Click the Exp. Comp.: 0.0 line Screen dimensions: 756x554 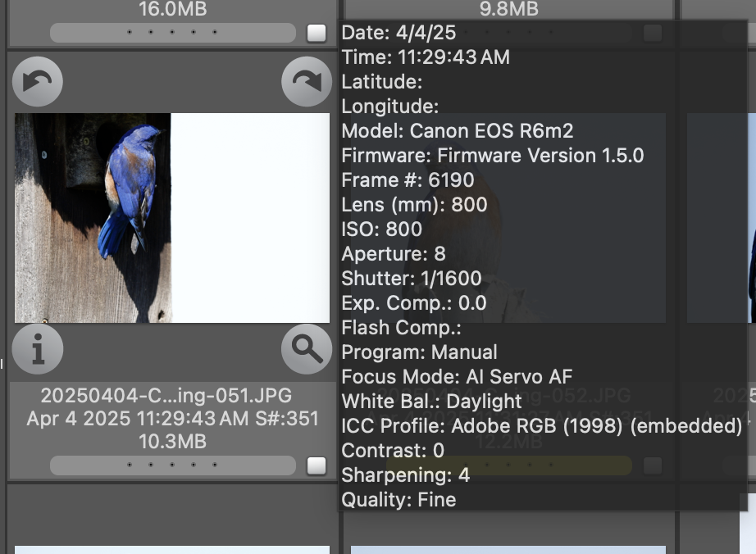point(414,303)
